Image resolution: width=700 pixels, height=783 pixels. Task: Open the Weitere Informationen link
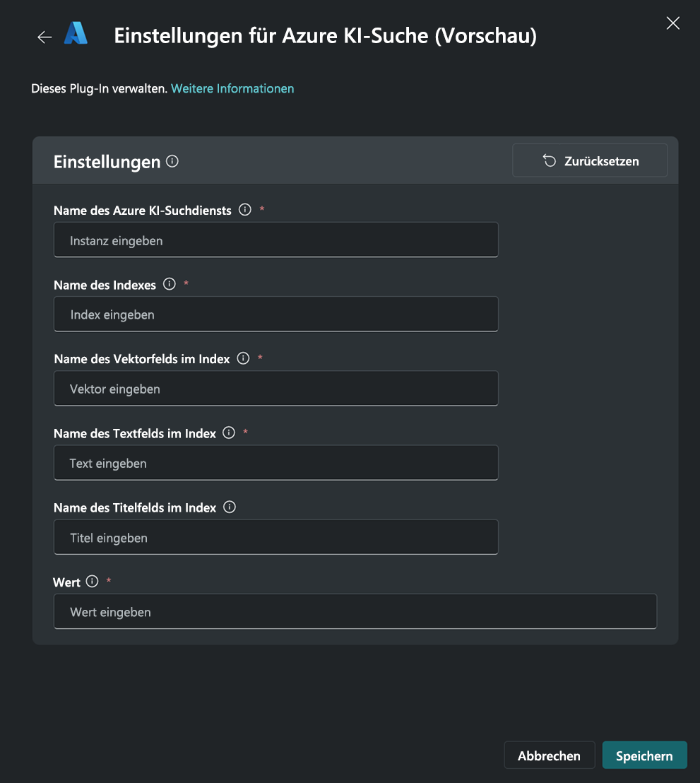pos(232,88)
